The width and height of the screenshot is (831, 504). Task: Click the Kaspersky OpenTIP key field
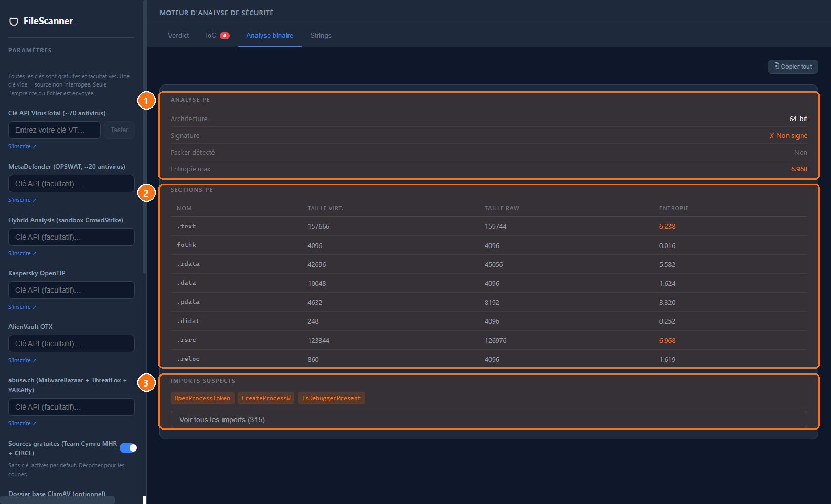pos(71,290)
